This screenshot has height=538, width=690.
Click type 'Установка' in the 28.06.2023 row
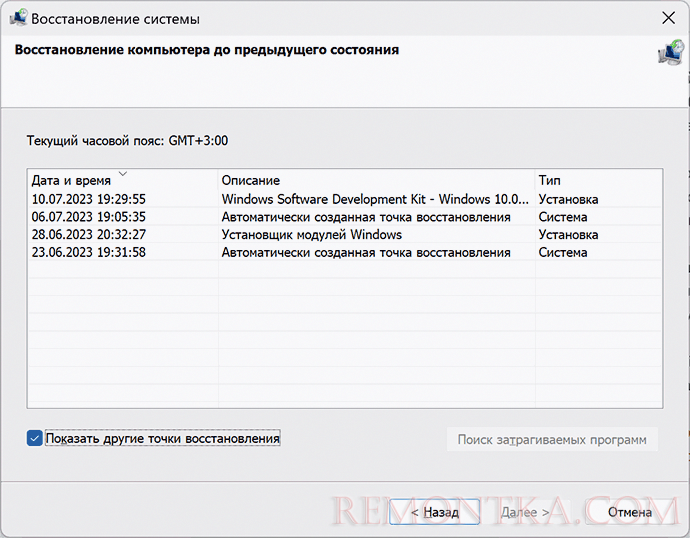coord(568,234)
